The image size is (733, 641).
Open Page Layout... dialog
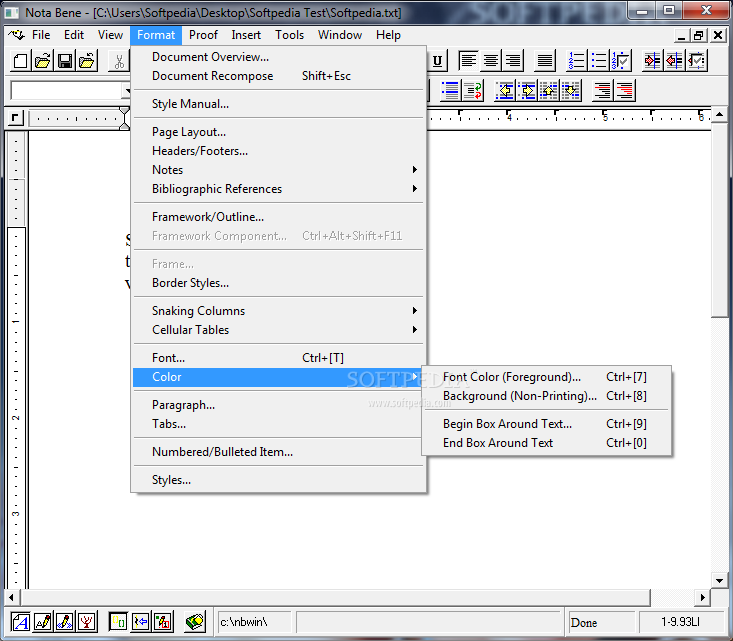pyautogui.click(x=279, y=132)
